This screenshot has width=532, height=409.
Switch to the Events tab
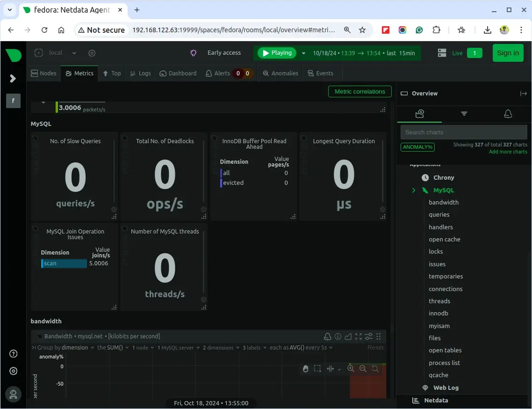coord(321,73)
